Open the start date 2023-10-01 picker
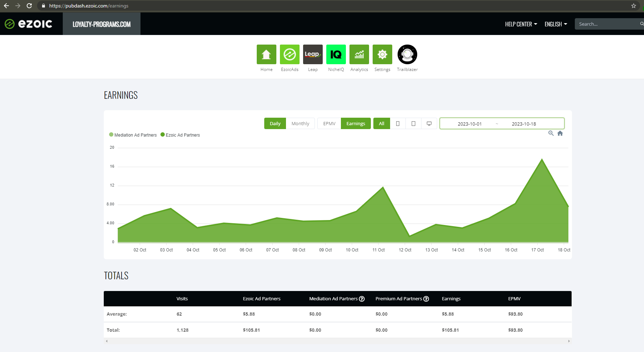 coord(470,124)
